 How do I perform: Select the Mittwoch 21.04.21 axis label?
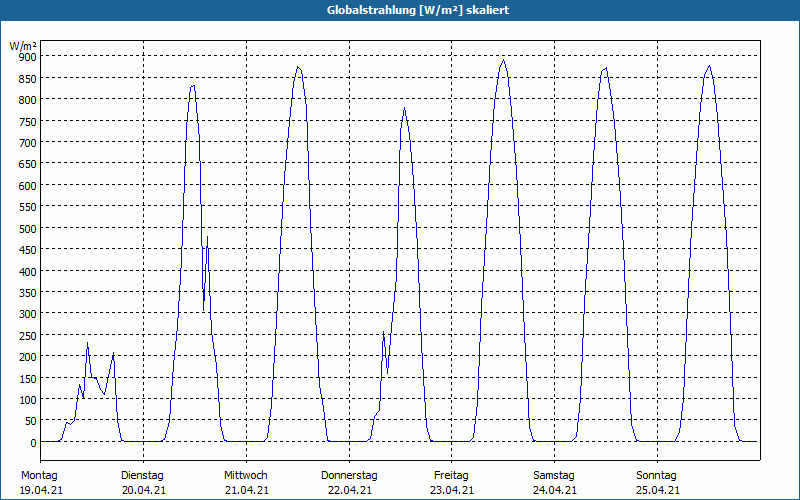coord(246,483)
